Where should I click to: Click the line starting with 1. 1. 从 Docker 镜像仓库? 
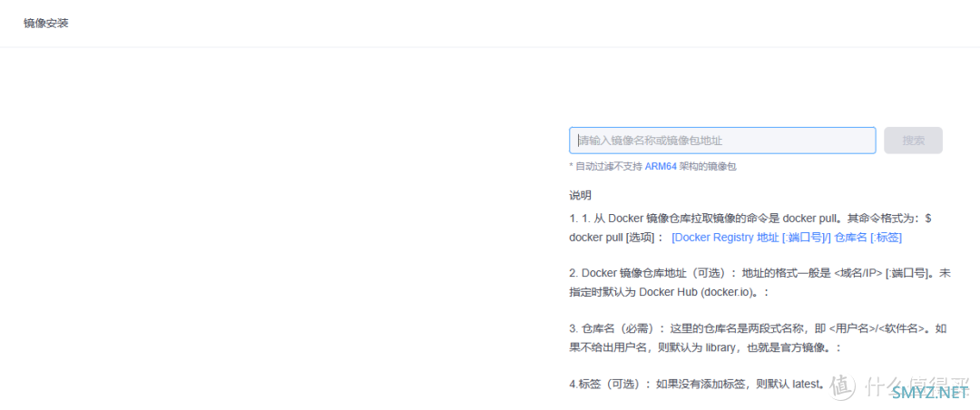pos(750,218)
